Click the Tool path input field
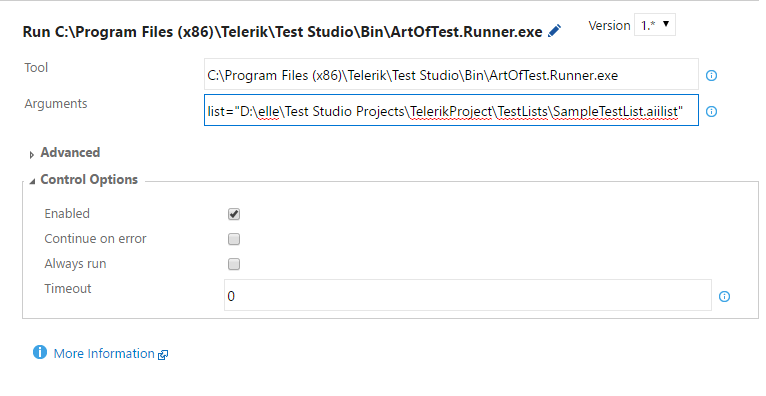This screenshot has height=396, width=766. pyautogui.click(x=451, y=74)
